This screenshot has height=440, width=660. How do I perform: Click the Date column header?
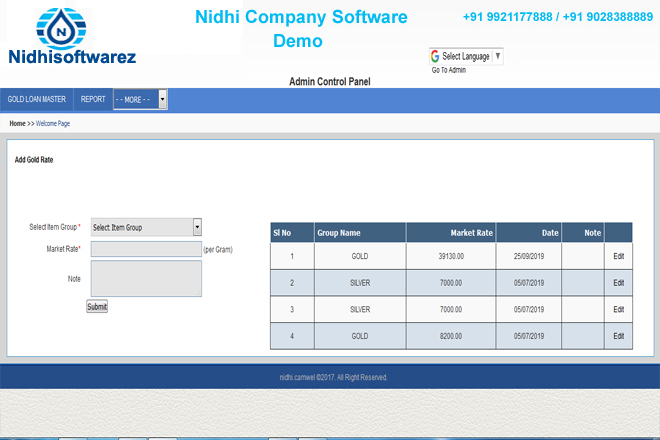click(529, 232)
